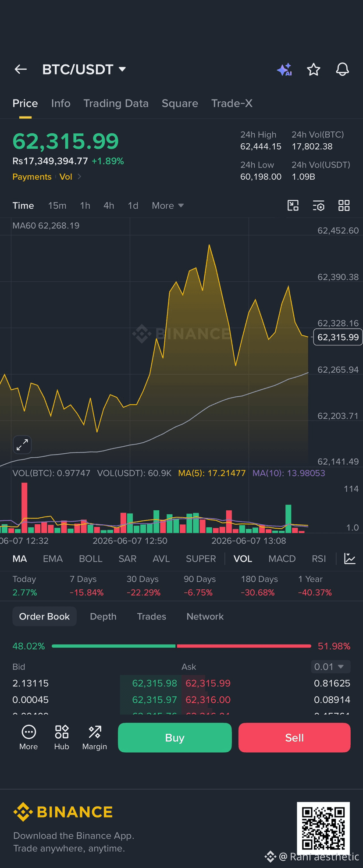Screen dimensions: 363x868
Task: Tap the ask price 62,316.00
Action: [x=208, y=700]
